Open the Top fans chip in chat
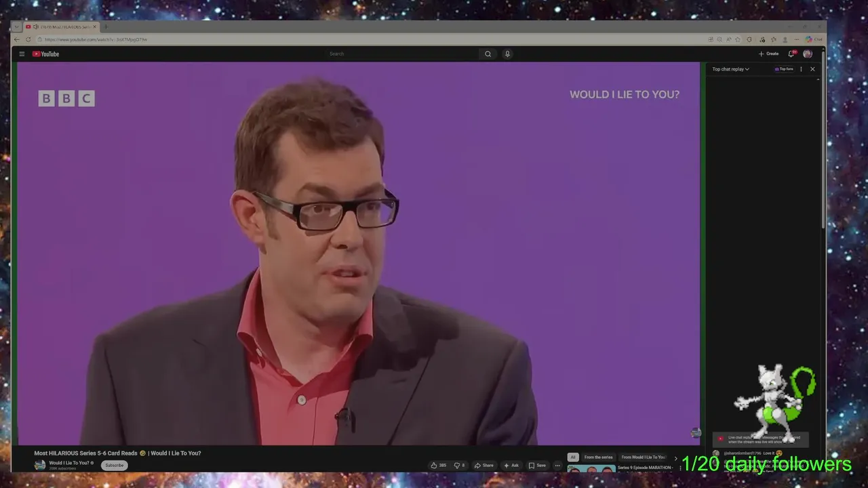Viewport: 868px width, 488px height. [784, 69]
